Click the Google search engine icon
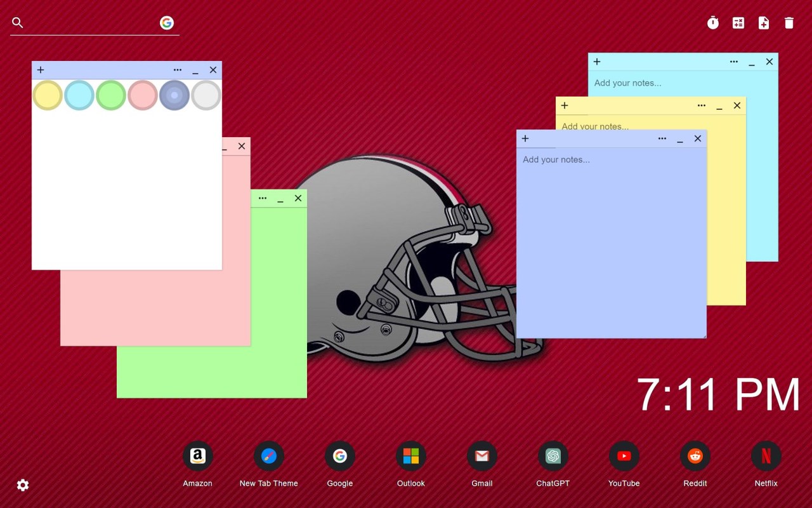 click(x=167, y=23)
